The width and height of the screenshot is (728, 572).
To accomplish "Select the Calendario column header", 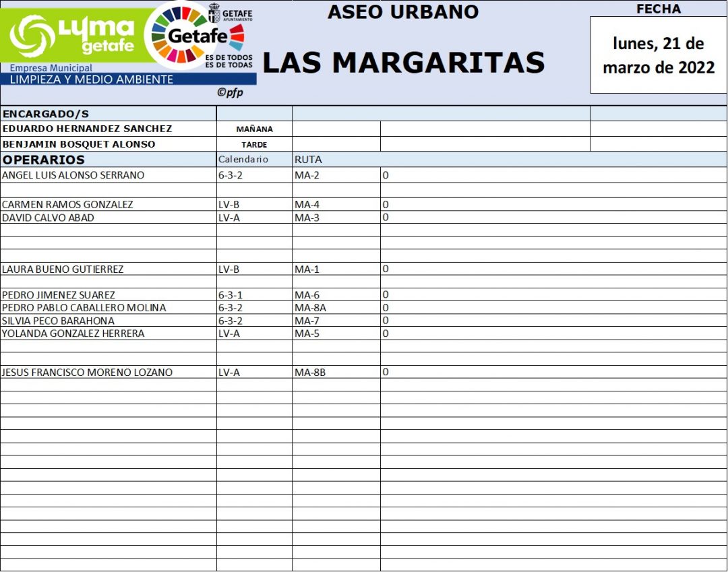I will click(x=243, y=160).
